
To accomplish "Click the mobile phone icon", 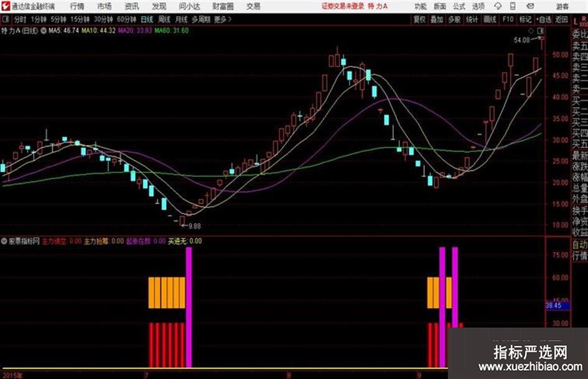I will point(513,6).
